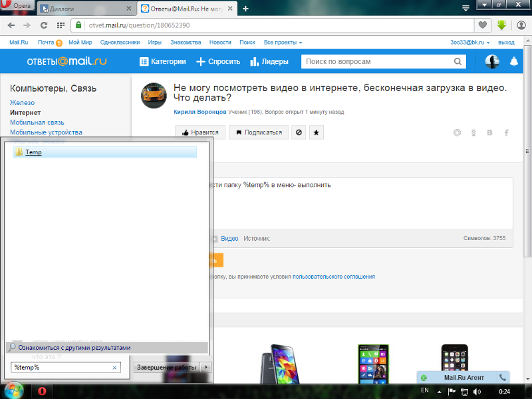Click Opera icon in taskbar
Screen dimensions: 532x399
tap(42, 391)
